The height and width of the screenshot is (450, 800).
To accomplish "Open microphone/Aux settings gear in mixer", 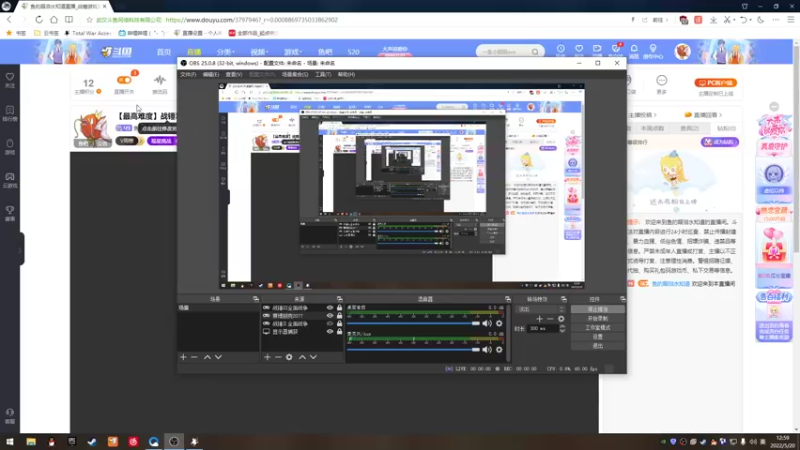I will point(499,349).
